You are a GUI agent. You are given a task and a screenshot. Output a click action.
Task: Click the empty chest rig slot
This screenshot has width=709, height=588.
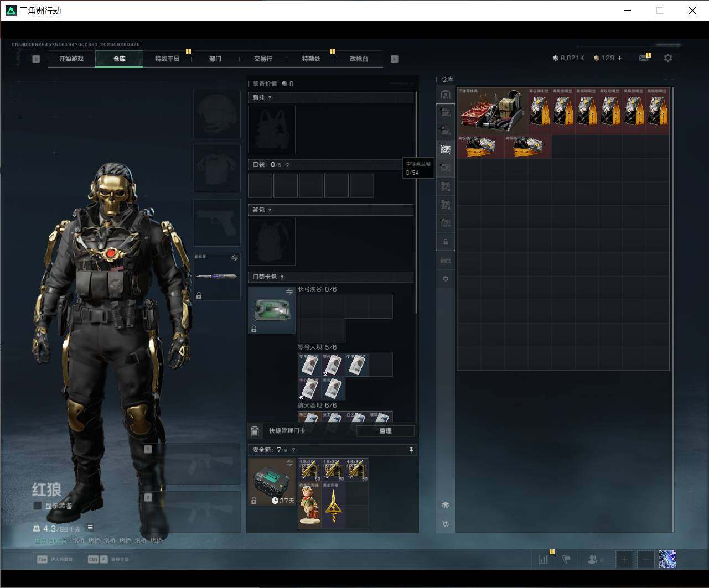coord(272,129)
